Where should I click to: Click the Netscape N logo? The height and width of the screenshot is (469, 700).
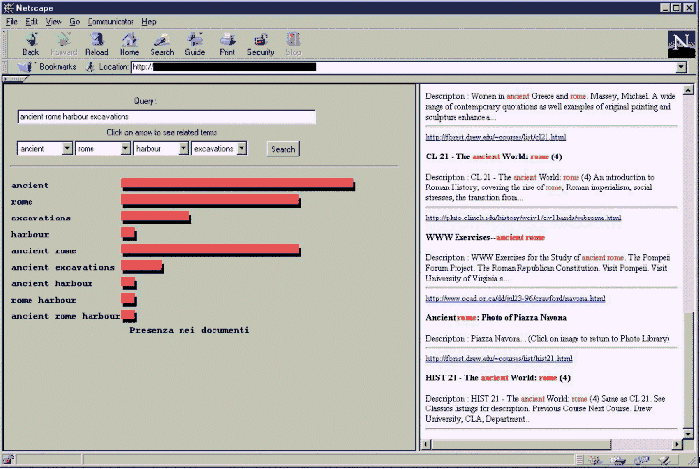click(681, 45)
